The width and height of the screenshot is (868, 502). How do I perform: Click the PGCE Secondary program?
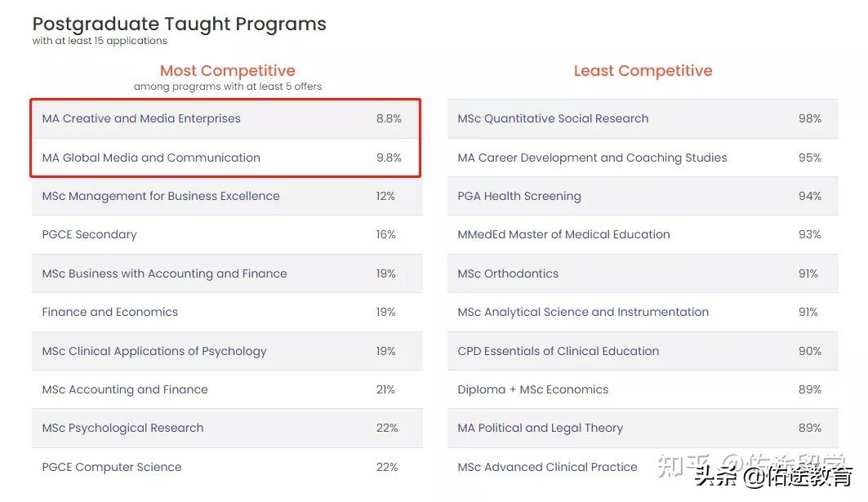(x=89, y=234)
